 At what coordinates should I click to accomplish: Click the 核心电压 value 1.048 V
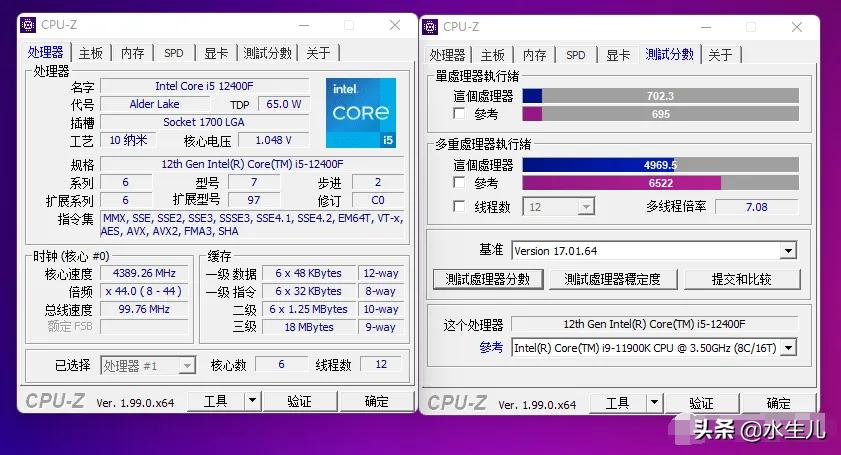pos(274,140)
